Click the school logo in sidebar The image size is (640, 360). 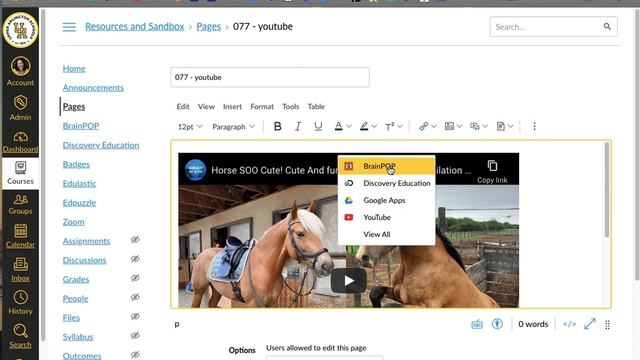click(x=20, y=29)
